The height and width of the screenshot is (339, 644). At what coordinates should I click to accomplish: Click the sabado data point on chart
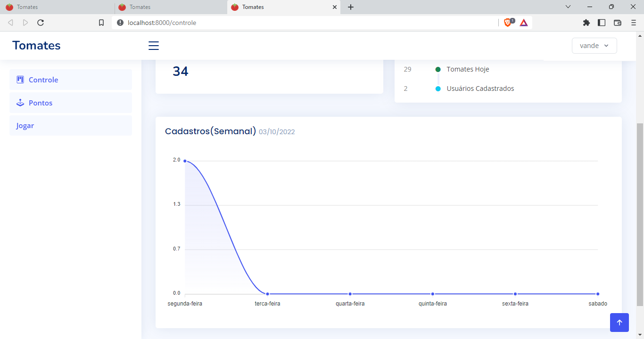[x=598, y=294]
